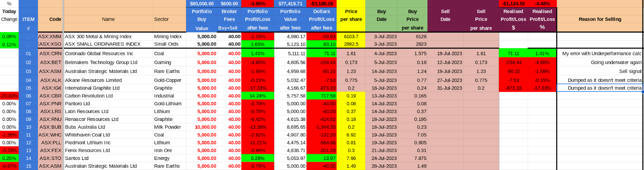This screenshot has height=170, width=644.
Task: Click the 'My error with Underperformance calc' cell
Action: pyautogui.click(x=600, y=53)
